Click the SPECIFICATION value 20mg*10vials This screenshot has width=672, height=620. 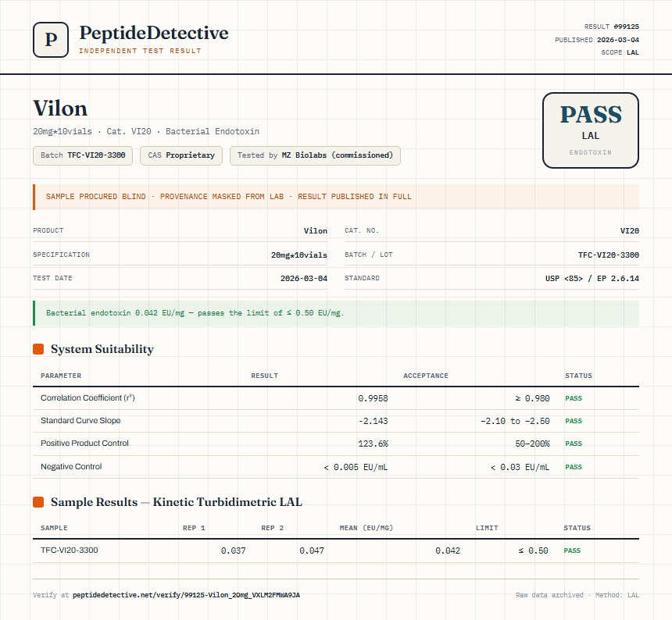(x=299, y=255)
